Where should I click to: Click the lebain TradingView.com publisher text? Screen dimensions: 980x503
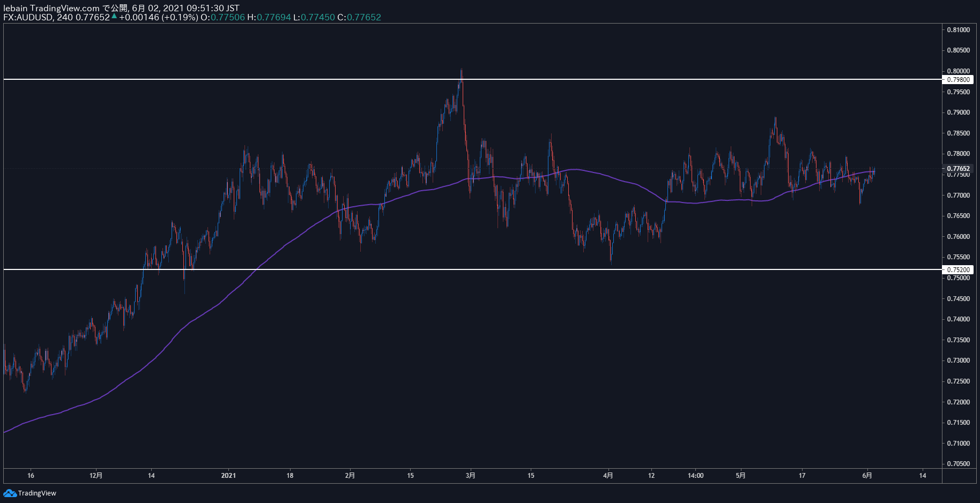pos(51,8)
